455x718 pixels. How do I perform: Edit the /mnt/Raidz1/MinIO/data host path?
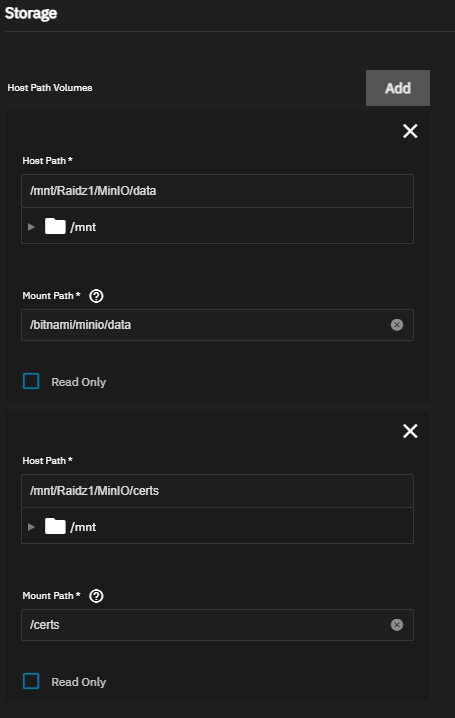point(217,190)
